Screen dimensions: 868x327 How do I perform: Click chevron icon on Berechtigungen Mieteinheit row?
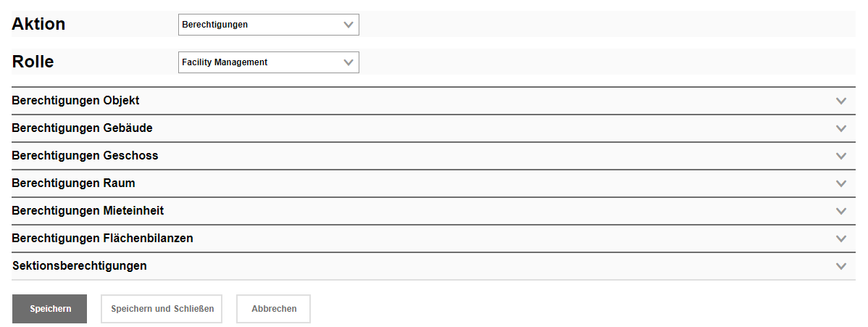click(840, 211)
